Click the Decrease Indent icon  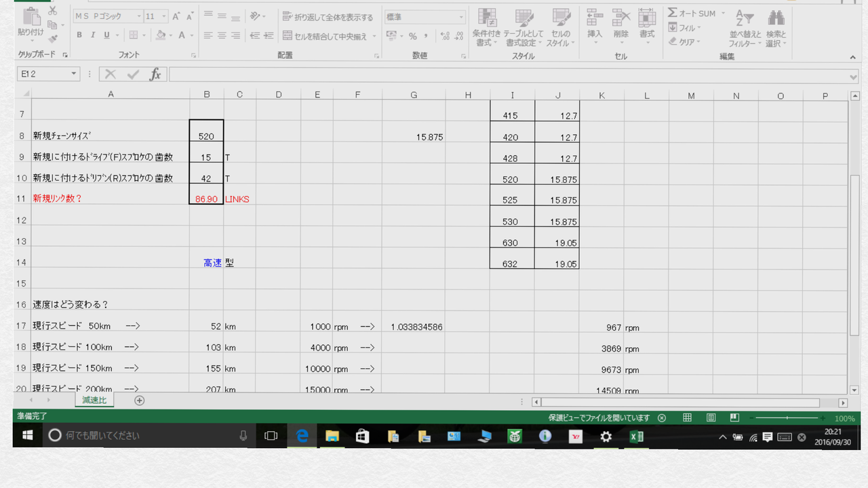point(254,36)
